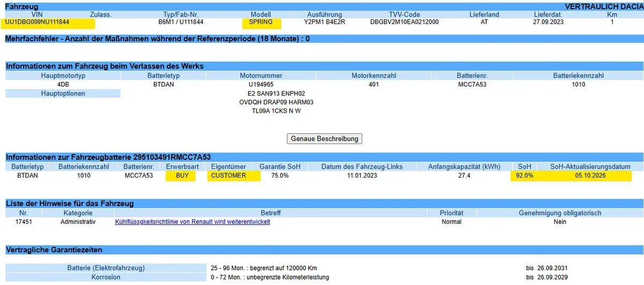Click the VERTRAULICH DACIA label

click(x=604, y=6)
